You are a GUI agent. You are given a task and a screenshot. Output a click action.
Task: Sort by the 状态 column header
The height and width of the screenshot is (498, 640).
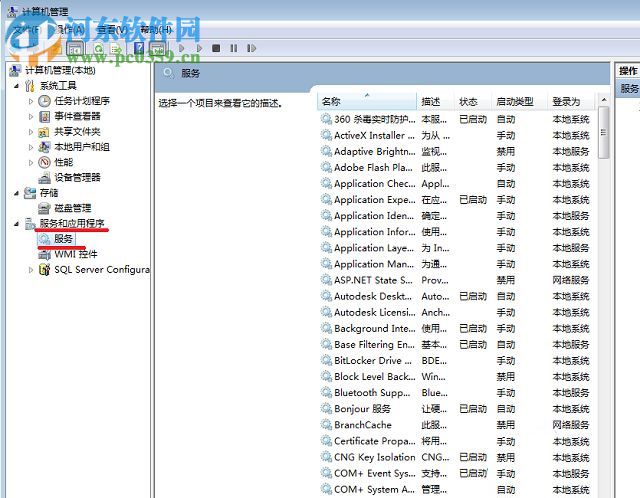tap(472, 101)
